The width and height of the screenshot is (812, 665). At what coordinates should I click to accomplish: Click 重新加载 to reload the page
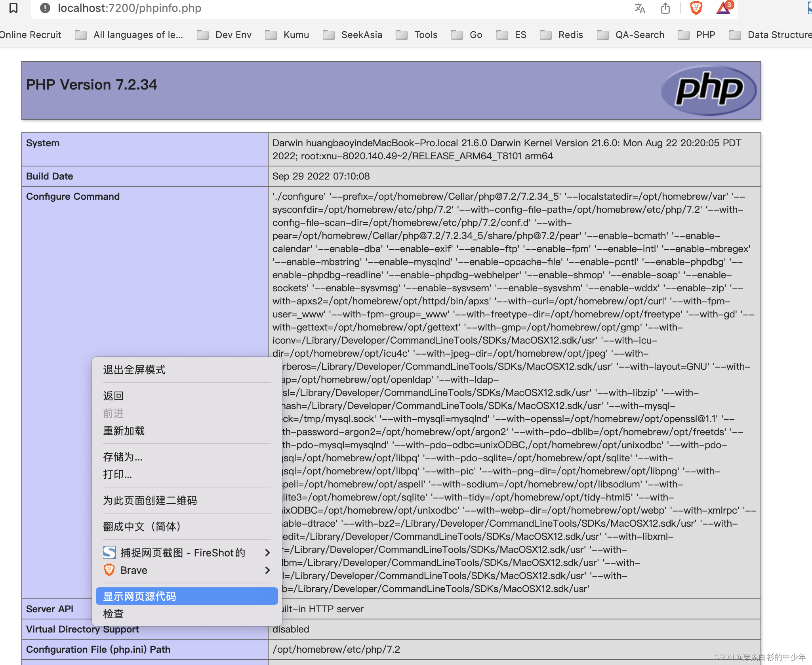pos(124,431)
